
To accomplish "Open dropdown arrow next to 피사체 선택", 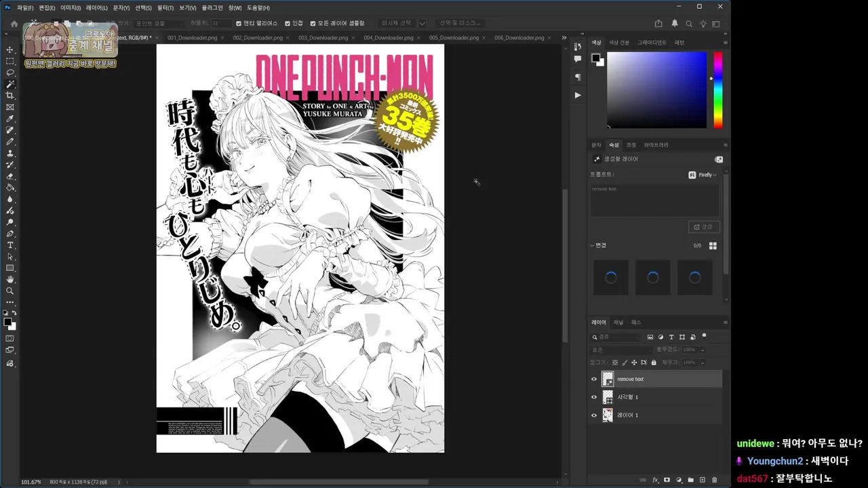I will (x=422, y=23).
